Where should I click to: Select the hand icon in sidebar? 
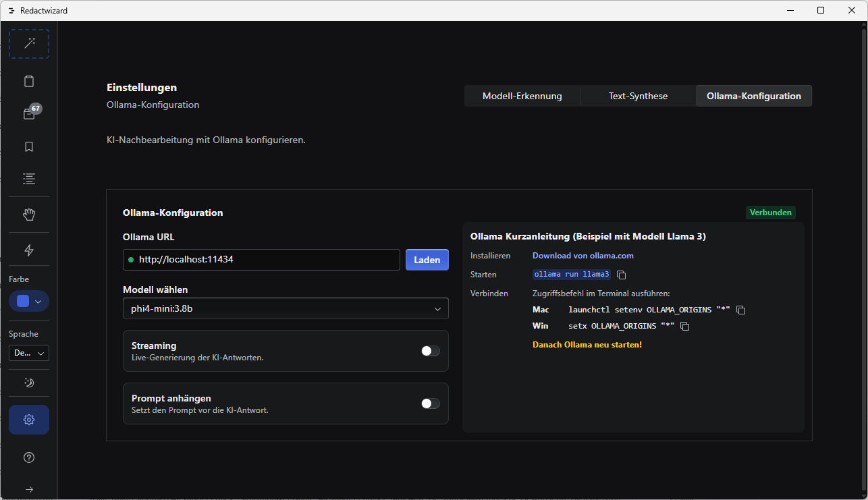pos(29,215)
